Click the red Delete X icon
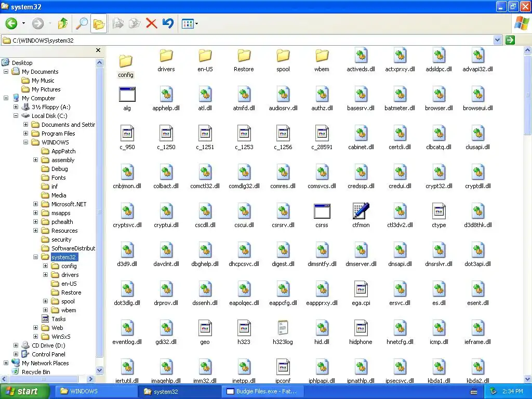The image size is (532, 399). coord(151,23)
